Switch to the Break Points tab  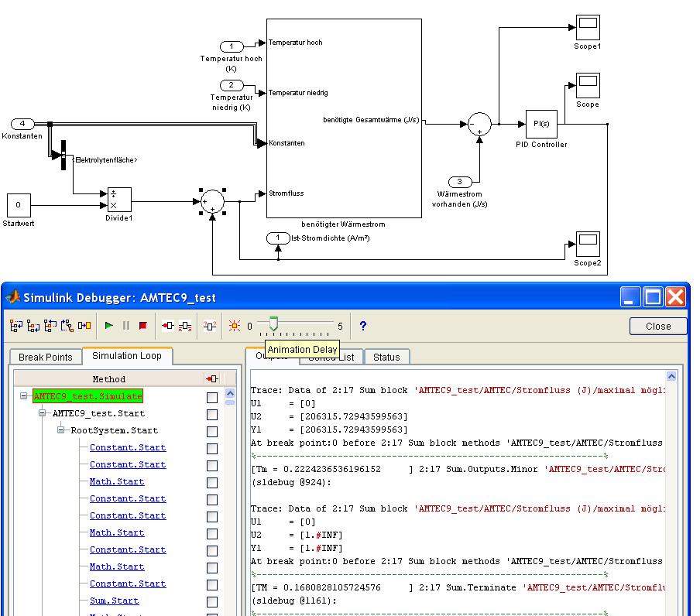pyautogui.click(x=45, y=357)
